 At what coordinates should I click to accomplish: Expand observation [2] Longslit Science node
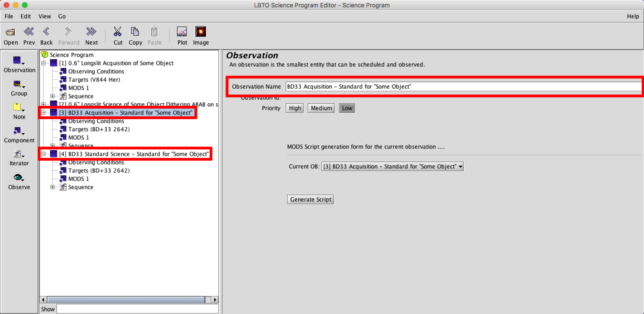(x=43, y=104)
